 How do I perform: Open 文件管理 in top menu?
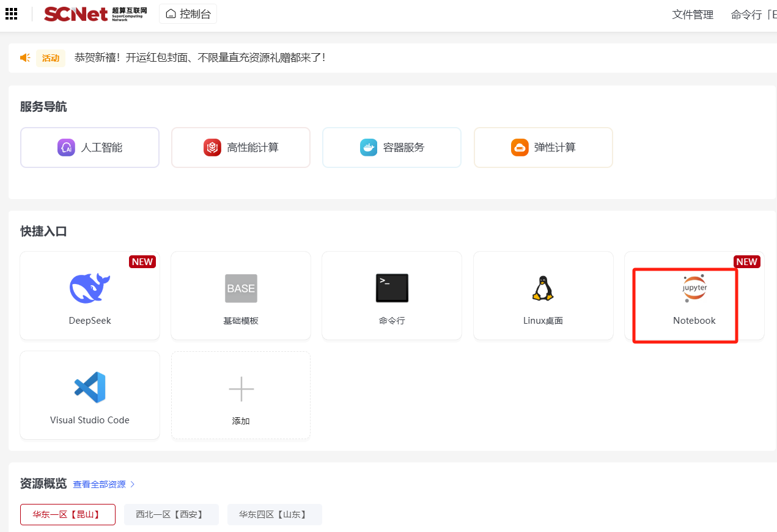pos(693,15)
